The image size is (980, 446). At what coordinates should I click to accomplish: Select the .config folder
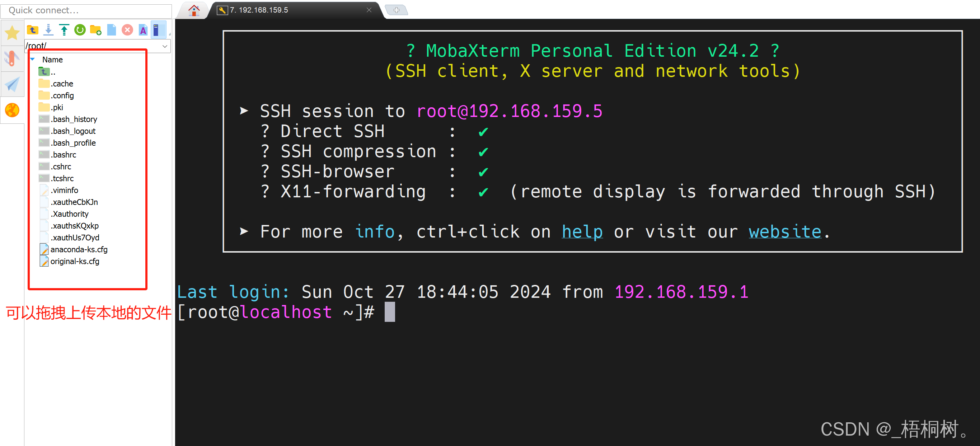click(63, 95)
